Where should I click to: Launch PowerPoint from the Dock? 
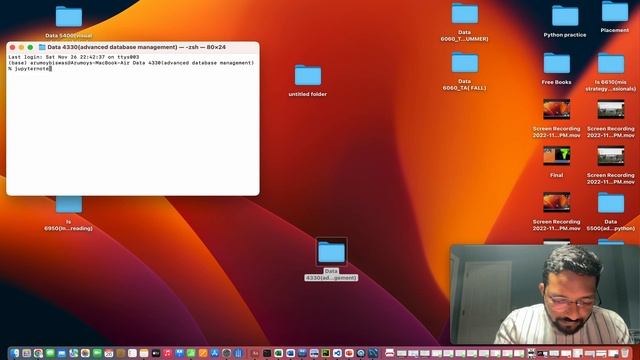click(x=349, y=353)
